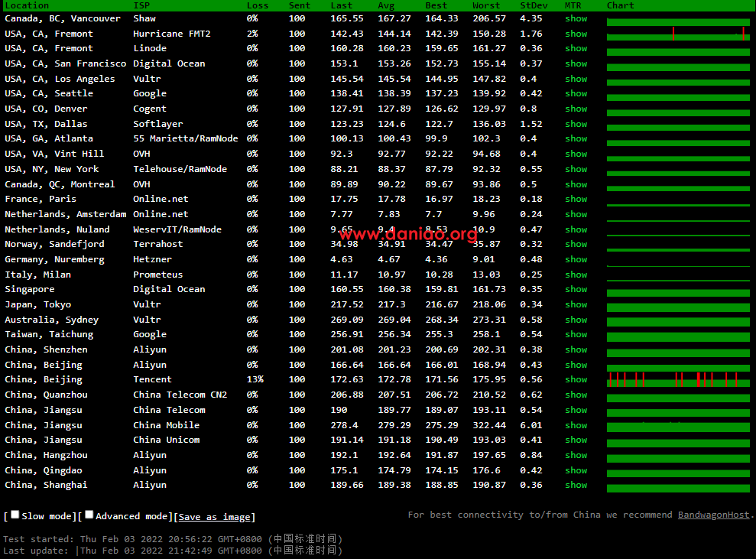Show MTR for Dallas Softlayer row
Screen dimensions: 756x559
coord(576,124)
